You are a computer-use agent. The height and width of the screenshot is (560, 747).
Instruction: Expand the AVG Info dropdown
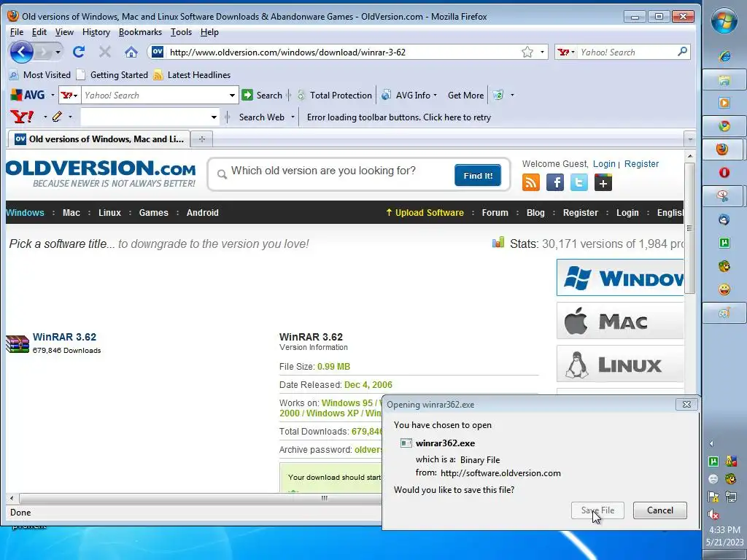[435, 96]
